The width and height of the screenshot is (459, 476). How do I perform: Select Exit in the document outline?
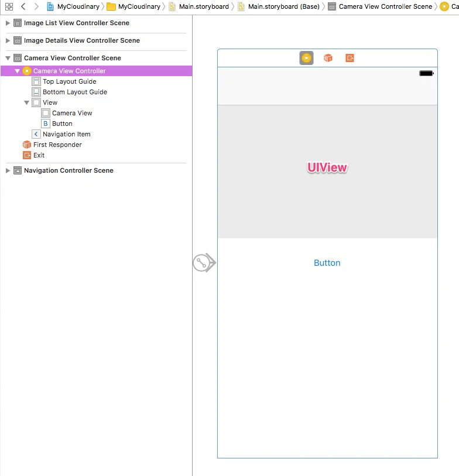[96, 155]
